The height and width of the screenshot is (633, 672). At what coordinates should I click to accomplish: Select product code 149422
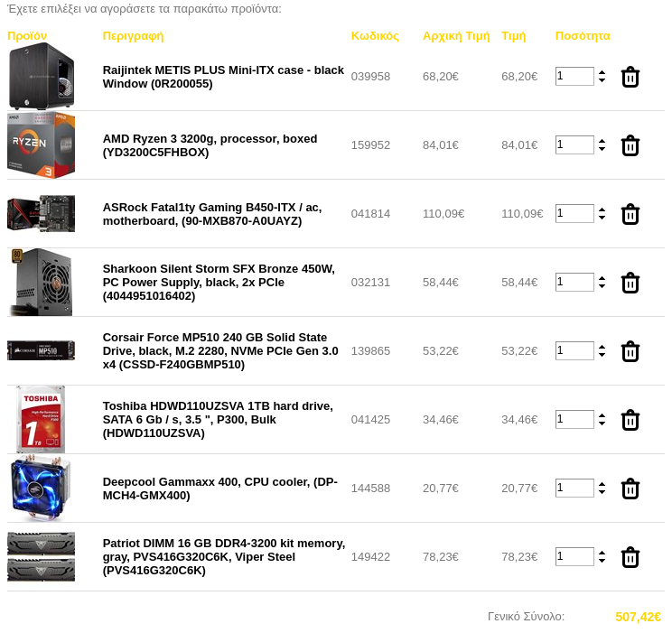pyautogui.click(x=370, y=557)
